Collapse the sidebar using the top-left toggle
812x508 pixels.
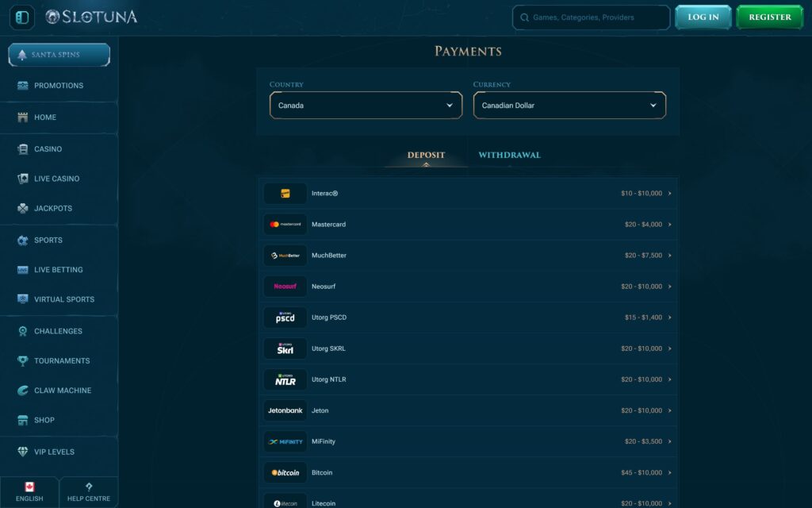21,17
